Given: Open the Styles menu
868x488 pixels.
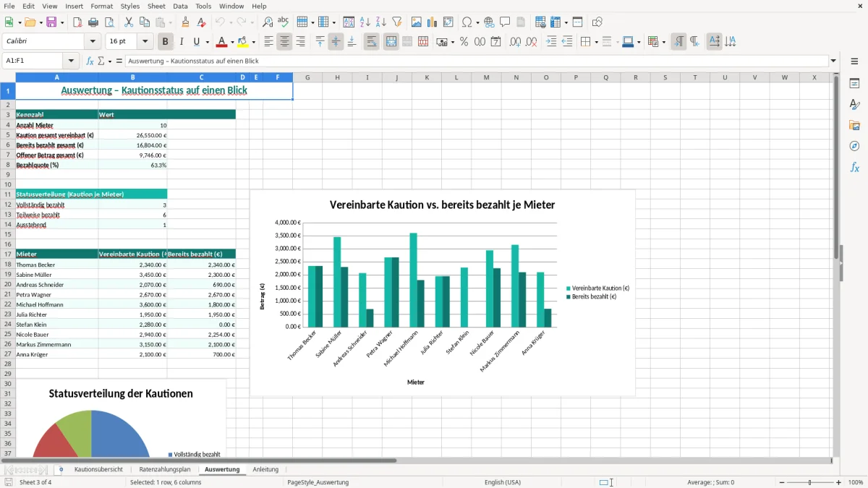Looking at the screenshot, I should [130, 6].
